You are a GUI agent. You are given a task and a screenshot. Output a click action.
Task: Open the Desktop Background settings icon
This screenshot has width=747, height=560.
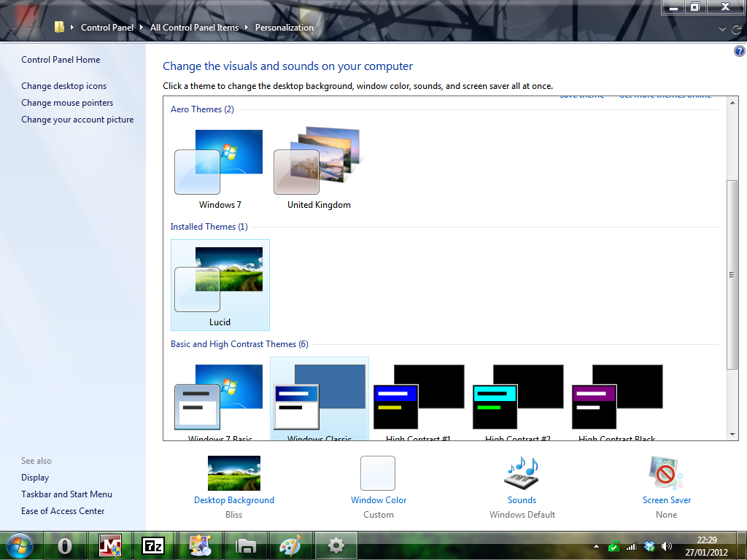click(234, 472)
